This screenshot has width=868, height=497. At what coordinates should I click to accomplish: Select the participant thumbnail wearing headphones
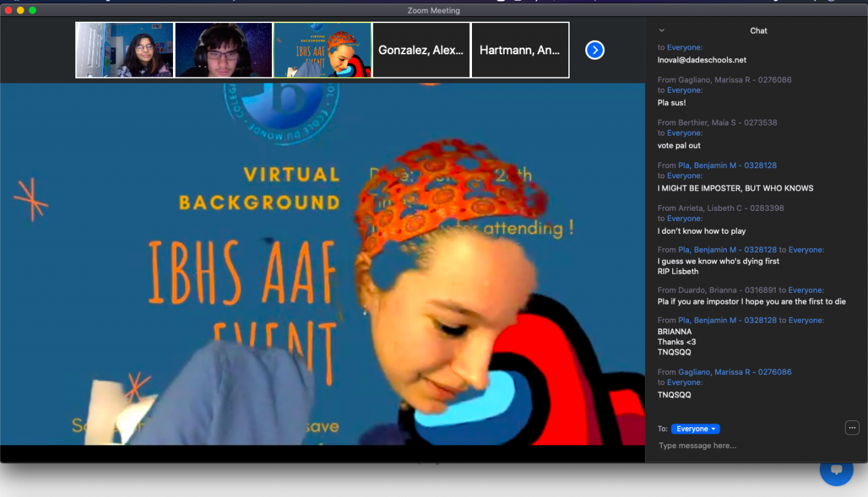224,50
